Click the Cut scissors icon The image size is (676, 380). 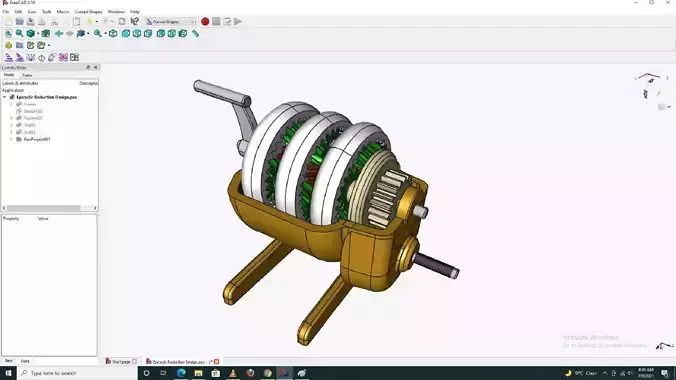coord(54,22)
